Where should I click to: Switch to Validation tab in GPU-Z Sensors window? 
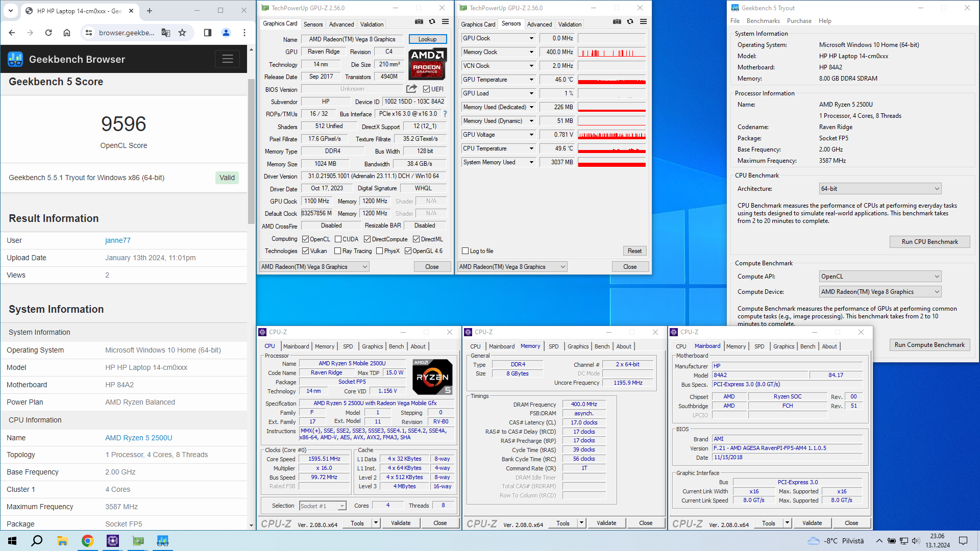pyautogui.click(x=570, y=24)
